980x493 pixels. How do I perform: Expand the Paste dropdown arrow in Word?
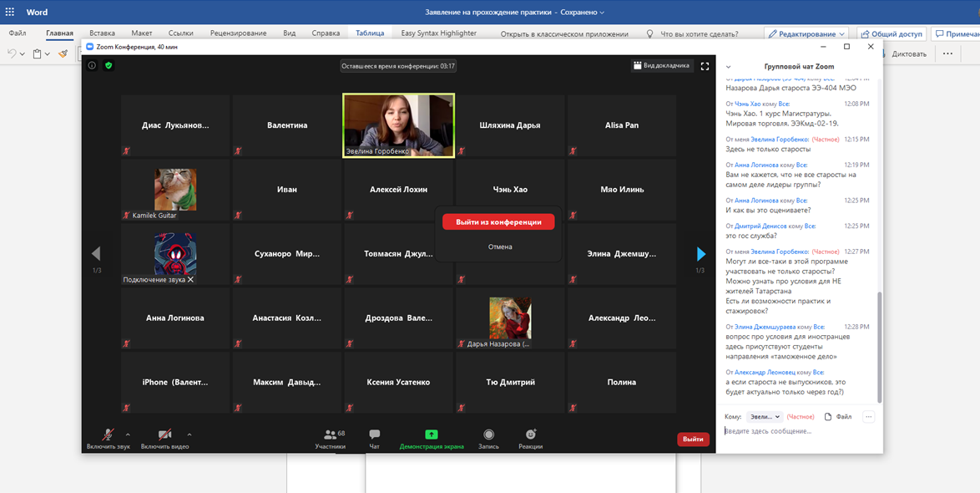pyautogui.click(x=48, y=54)
